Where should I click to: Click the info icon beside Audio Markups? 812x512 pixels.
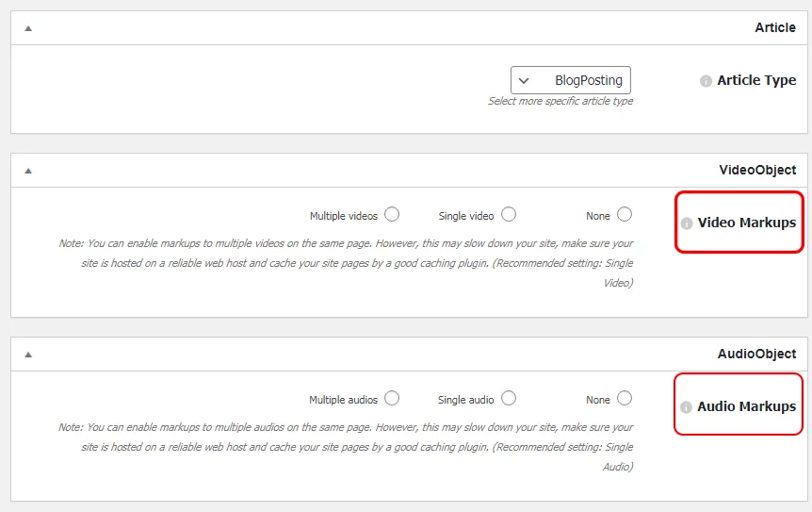686,407
